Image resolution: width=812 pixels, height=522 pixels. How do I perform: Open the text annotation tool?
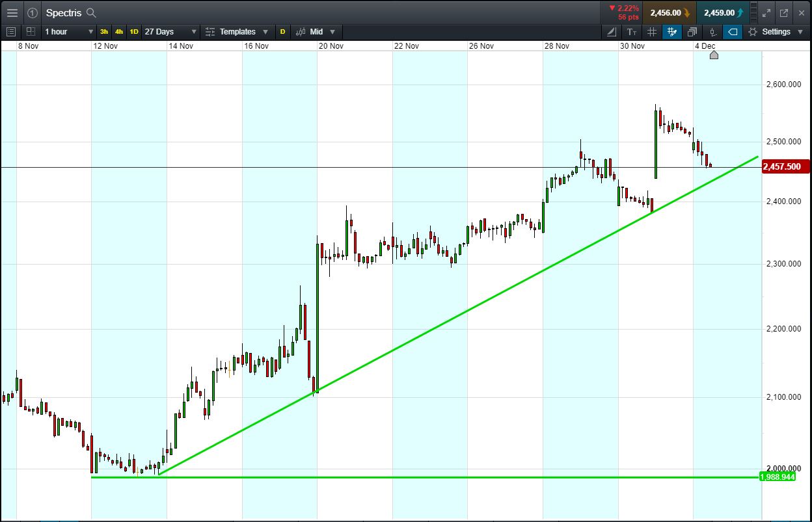click(x=632, y=31)
